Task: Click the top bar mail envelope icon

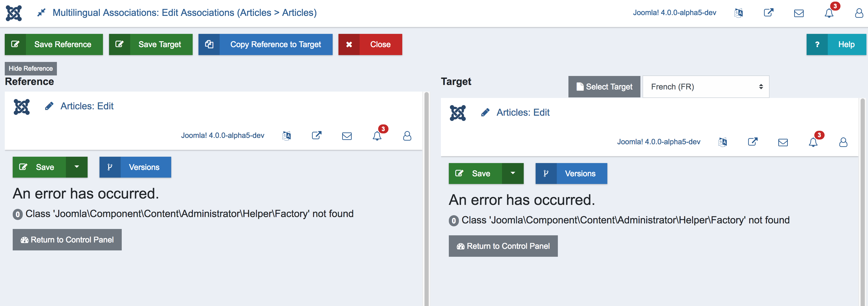Action: (799, 13)
